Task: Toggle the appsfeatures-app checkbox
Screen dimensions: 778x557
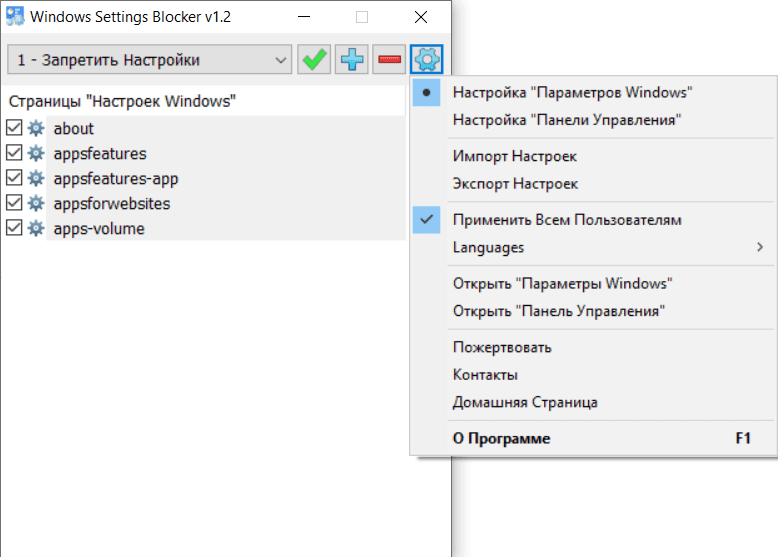Action: [14, 178]
